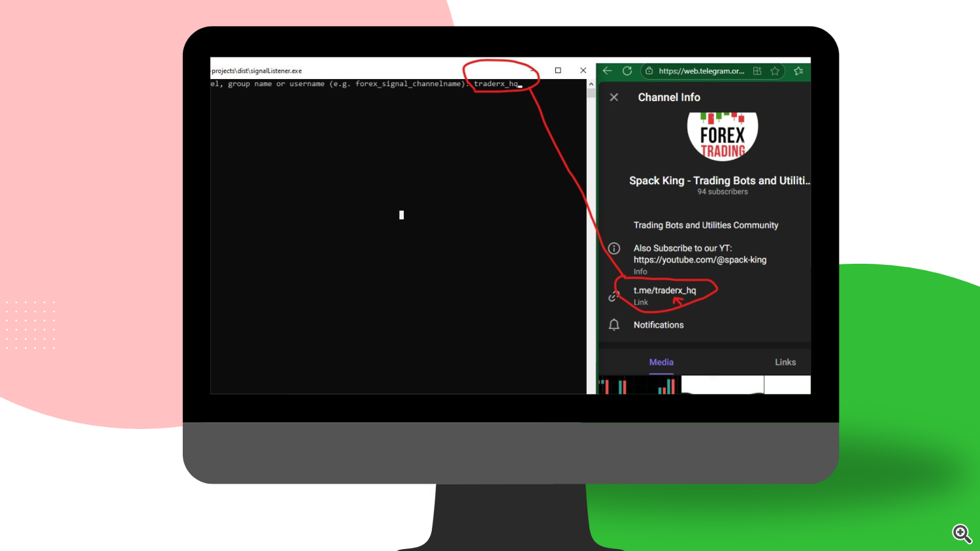Click the console scrollbar up arrow
The height and width of the screenshot is (551, 980).
pyautogui.click(x=591, y=84)
